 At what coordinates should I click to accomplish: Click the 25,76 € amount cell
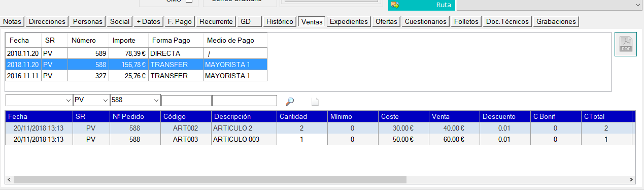(x=128, y=76)
